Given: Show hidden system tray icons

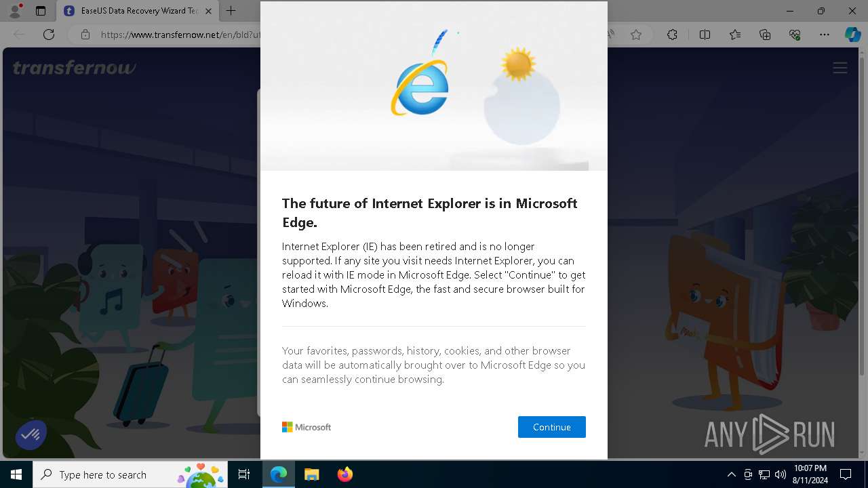Looking at the screenshot, I should point(731,474).
